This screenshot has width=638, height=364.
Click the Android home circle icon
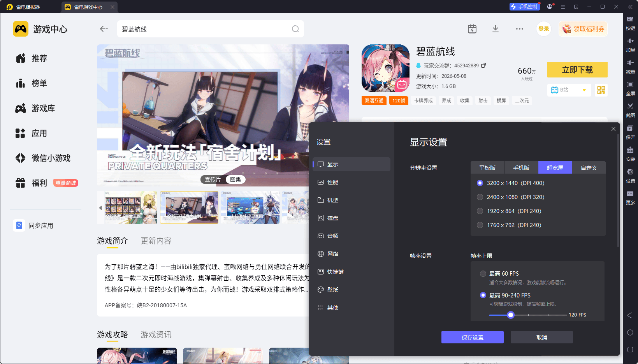pyautogui.click(x=630, y=332)
